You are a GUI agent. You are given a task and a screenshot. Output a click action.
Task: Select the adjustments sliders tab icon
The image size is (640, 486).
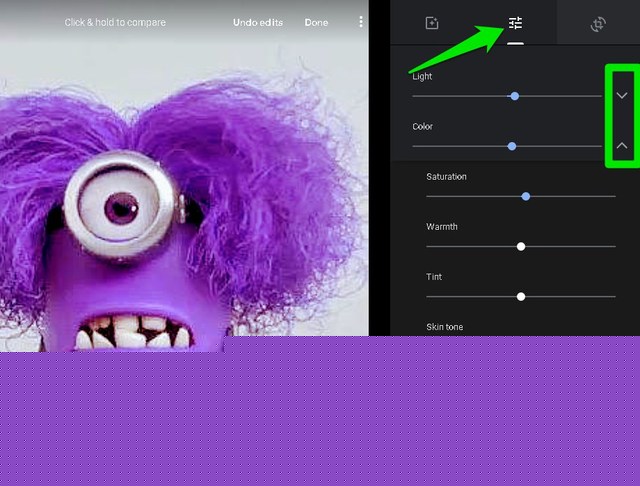click(x=516, y=23)
